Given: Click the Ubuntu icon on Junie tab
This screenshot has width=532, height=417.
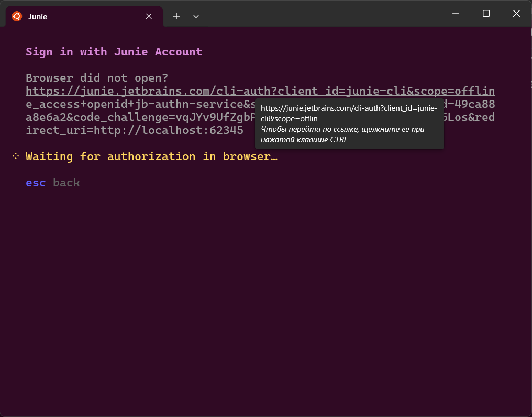Looking at the screenshot, I should click(17, 16).
